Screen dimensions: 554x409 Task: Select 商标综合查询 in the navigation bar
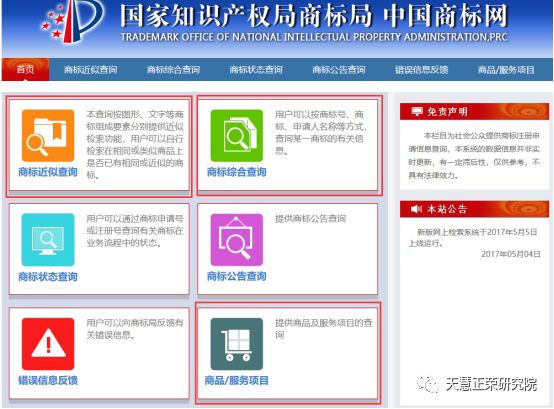[173, 70]
